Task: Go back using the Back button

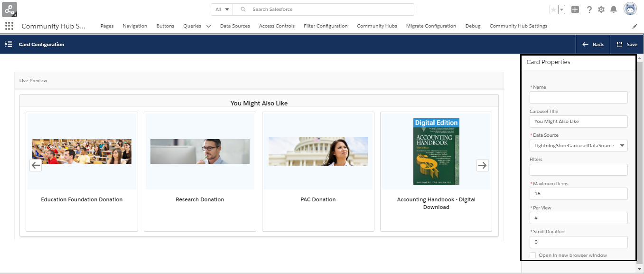Action: point(593,44)
